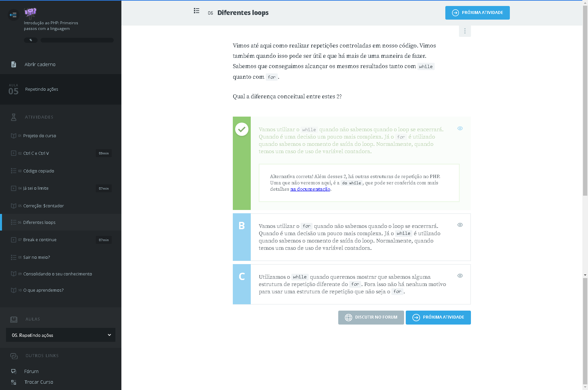Click the lifebuoy icon on Discutir no Forum

pos(348,318)
